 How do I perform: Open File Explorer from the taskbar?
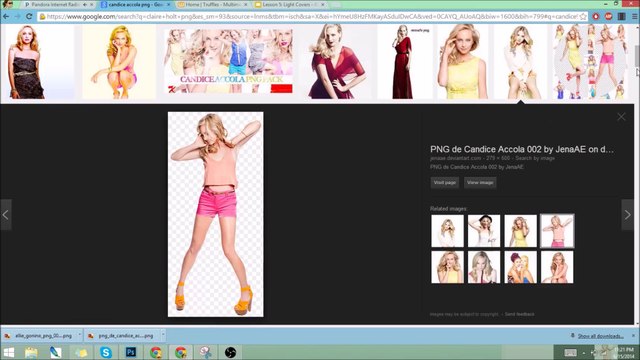pyautogui.click(x=31, y=352)
